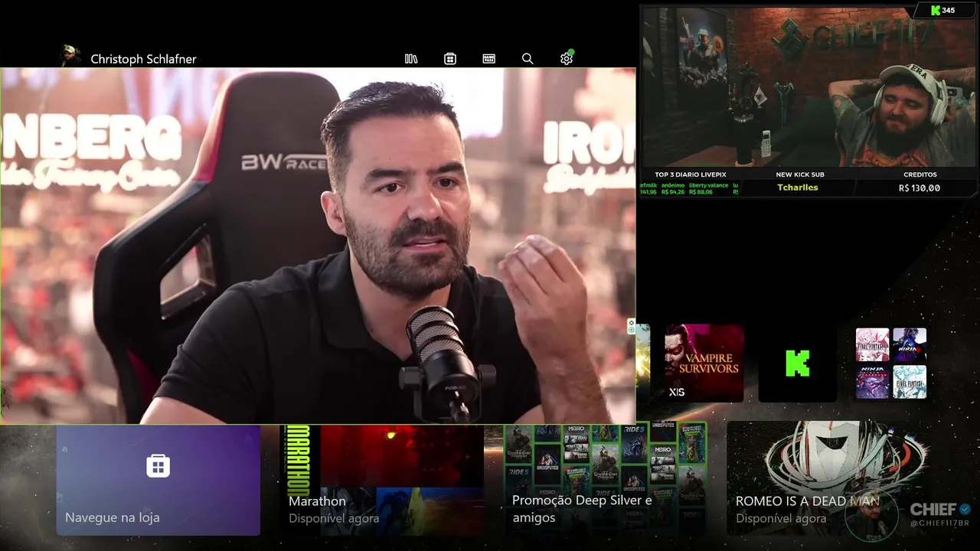Select the NEW KICK SUB name Tcharlles

[x=797, y=187]
